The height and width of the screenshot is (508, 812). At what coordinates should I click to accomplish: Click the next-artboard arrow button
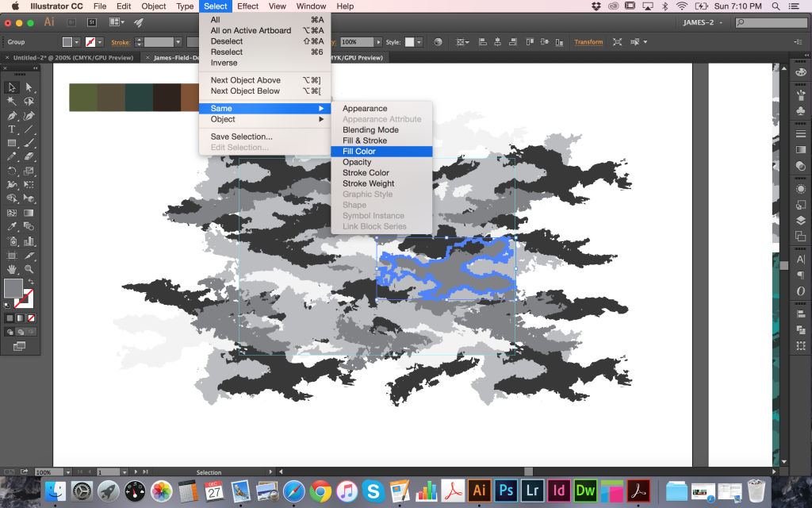[136, 471]
